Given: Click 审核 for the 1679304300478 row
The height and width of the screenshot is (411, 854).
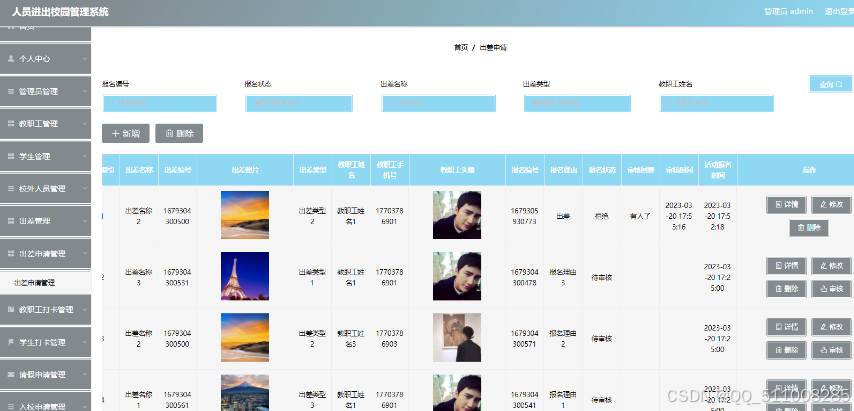Looking at the screenshot, I should [x=831, y=289].
